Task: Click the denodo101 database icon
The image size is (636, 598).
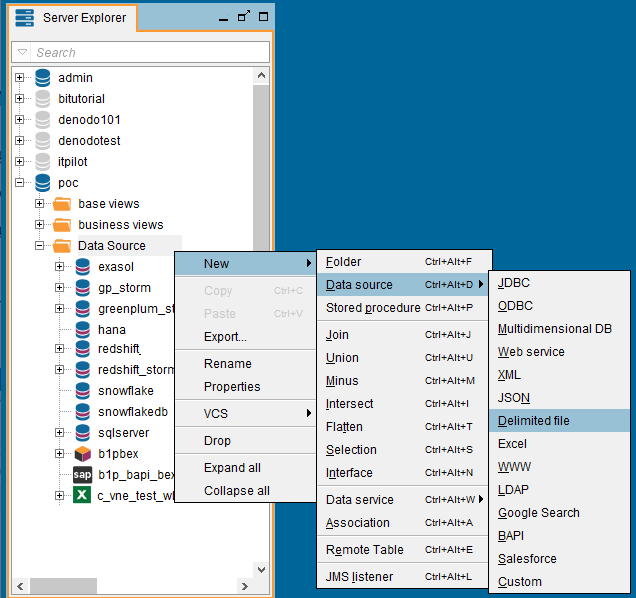Action: point(43,120)
